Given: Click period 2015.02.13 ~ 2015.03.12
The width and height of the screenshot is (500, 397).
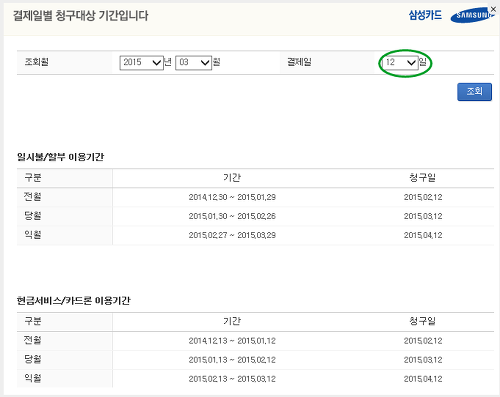Looking at the screenshot, I should pyautogui.click(x=232, y=379).
